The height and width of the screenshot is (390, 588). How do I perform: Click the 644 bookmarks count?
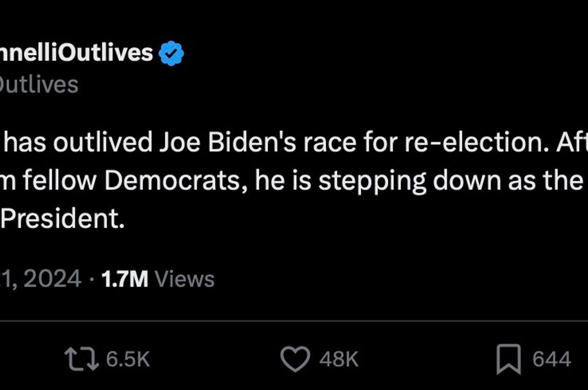pos(551,359)
